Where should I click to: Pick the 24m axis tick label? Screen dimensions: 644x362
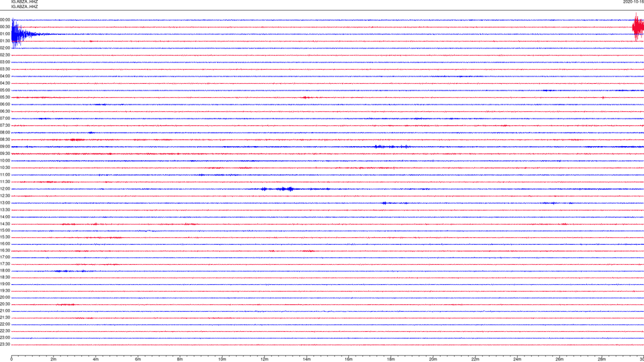point(517,359)
